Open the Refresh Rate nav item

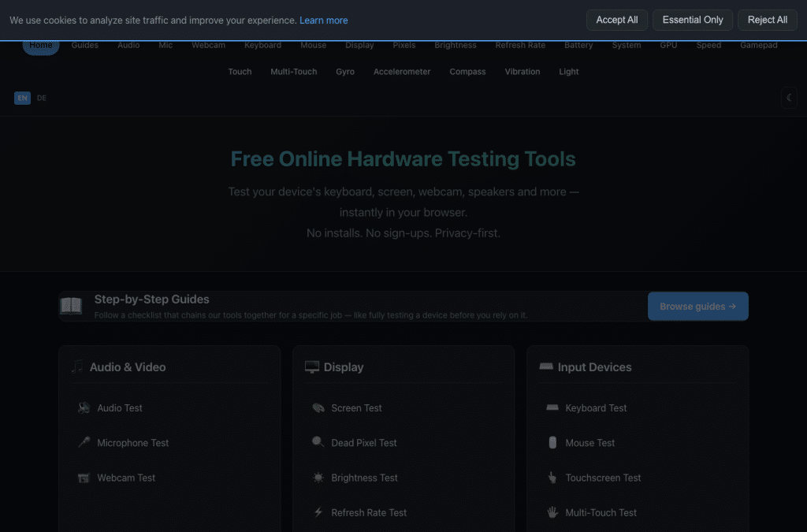tap(520, 45)
